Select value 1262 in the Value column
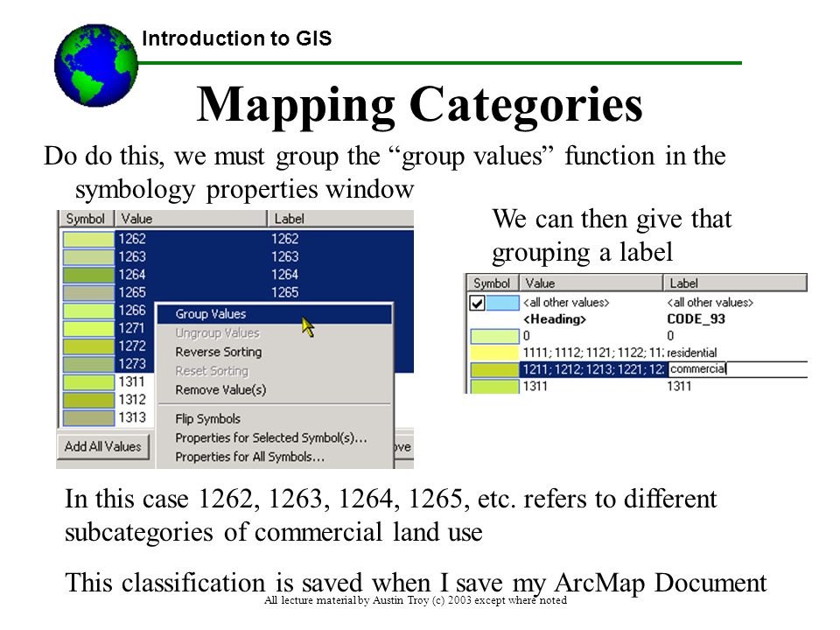Screen dimensions: 840x630 pos(132,239)
